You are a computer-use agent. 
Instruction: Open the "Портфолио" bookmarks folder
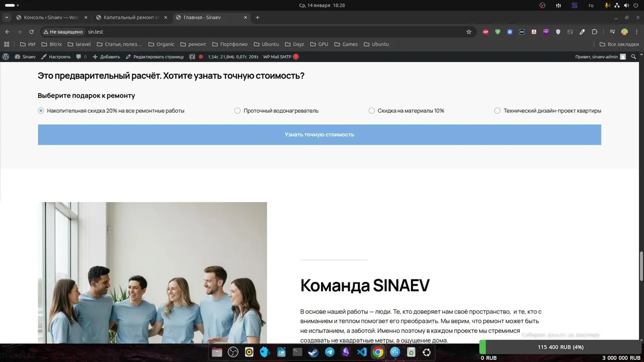230,44
